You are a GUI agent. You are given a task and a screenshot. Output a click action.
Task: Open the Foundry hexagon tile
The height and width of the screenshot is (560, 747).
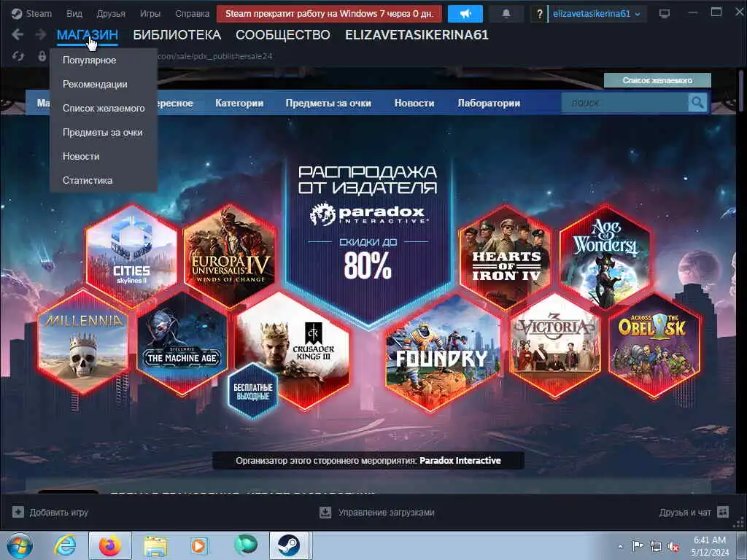coord(442,352)
